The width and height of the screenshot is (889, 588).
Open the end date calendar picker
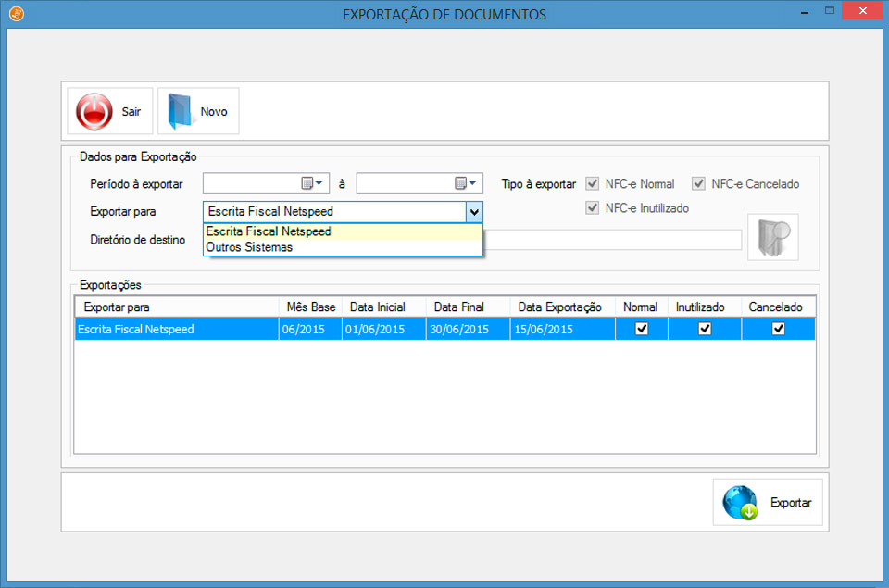(465, 183)
